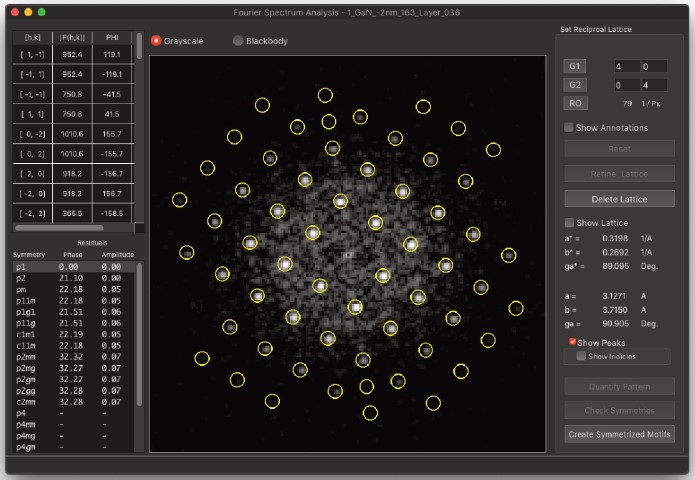Uncheck the Show Peaks checkbox
695x480 pixels.
coord(572,342)
